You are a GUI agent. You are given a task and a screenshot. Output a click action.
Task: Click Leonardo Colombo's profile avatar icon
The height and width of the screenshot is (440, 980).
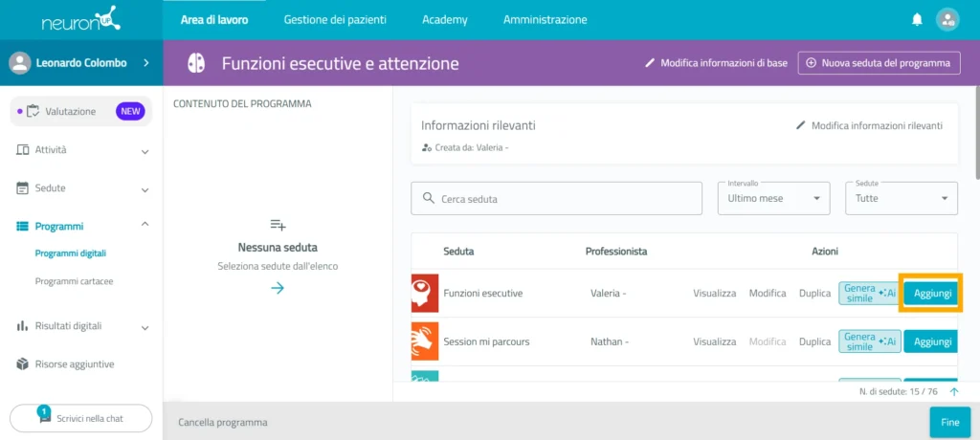tap(20, 63)
